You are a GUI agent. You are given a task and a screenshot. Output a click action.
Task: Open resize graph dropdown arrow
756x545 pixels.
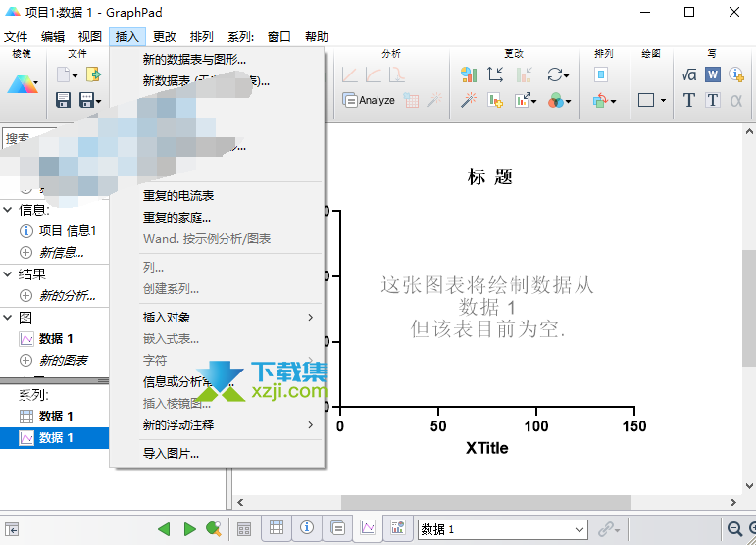tap(534, 101)
